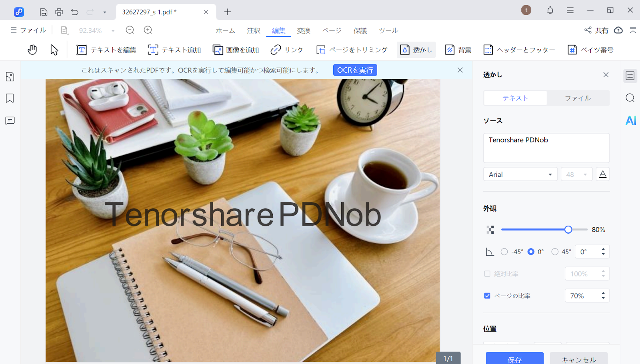The image size is (640, 364).
Task: Click the 背景 background tool
Action: (458, 50)
